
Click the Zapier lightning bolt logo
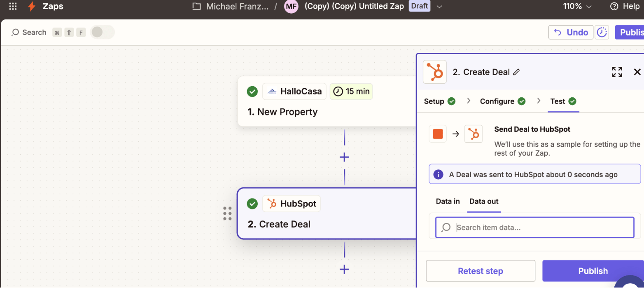(x=31, y=6)
